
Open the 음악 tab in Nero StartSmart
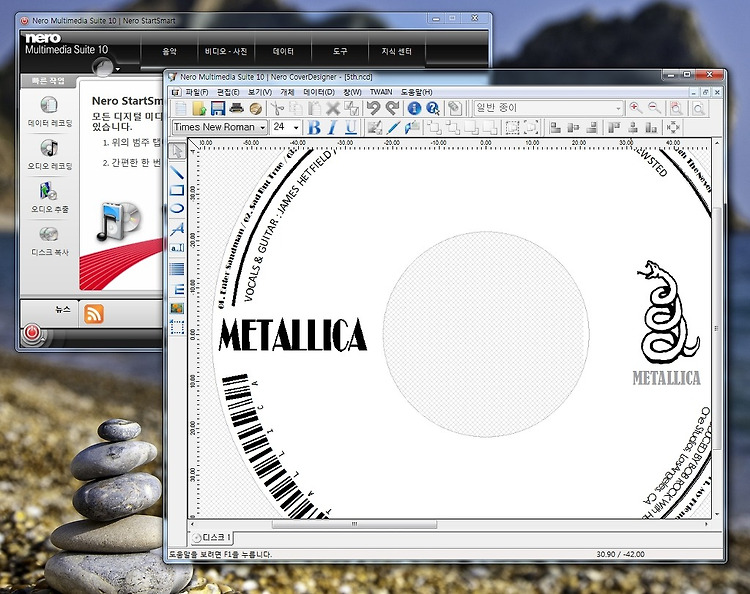(169, 51)
